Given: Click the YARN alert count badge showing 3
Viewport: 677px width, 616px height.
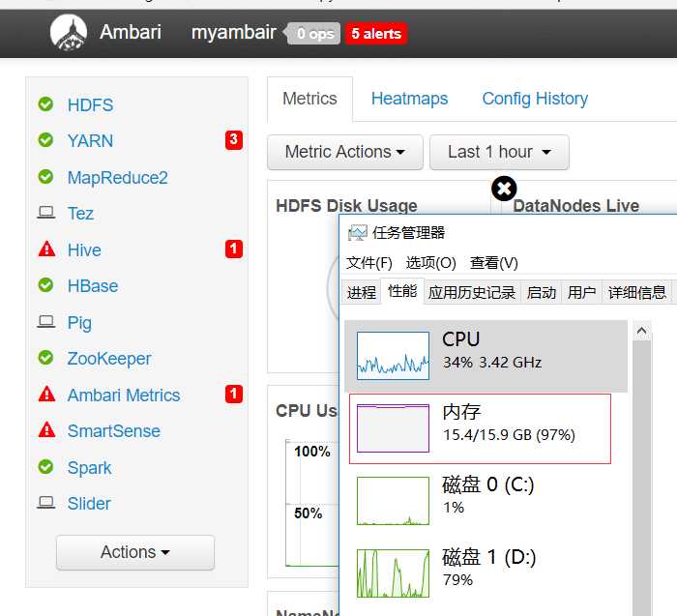Looking at the screenshot, I should coord(234,140).
